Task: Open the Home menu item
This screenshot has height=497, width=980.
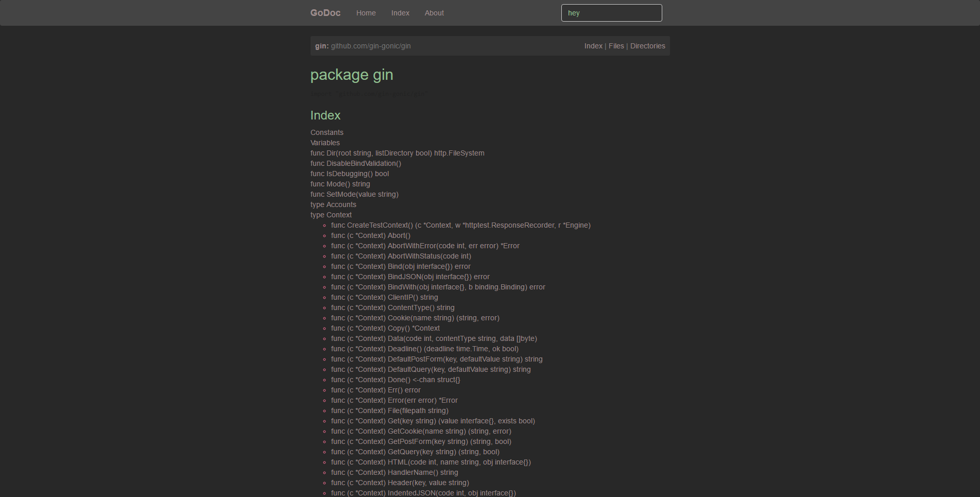Action: point(366,13)
